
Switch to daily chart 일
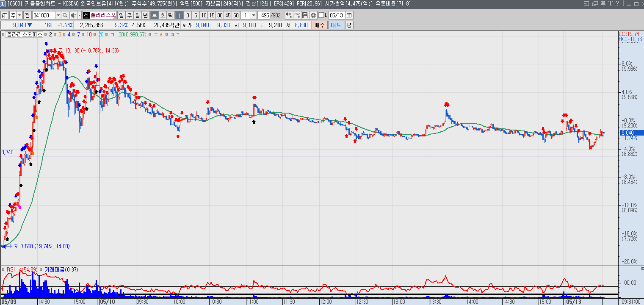(122, 15)
